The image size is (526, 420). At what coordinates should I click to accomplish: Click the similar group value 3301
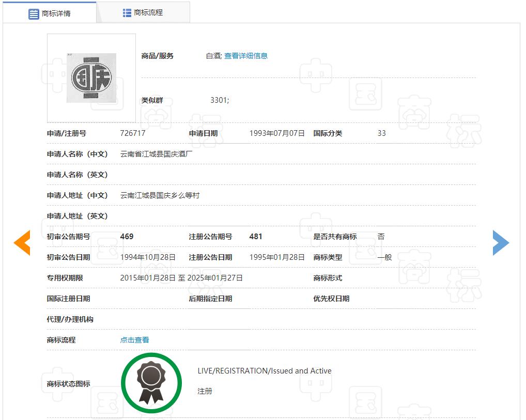pyautogui.click(x=219, y=100)
